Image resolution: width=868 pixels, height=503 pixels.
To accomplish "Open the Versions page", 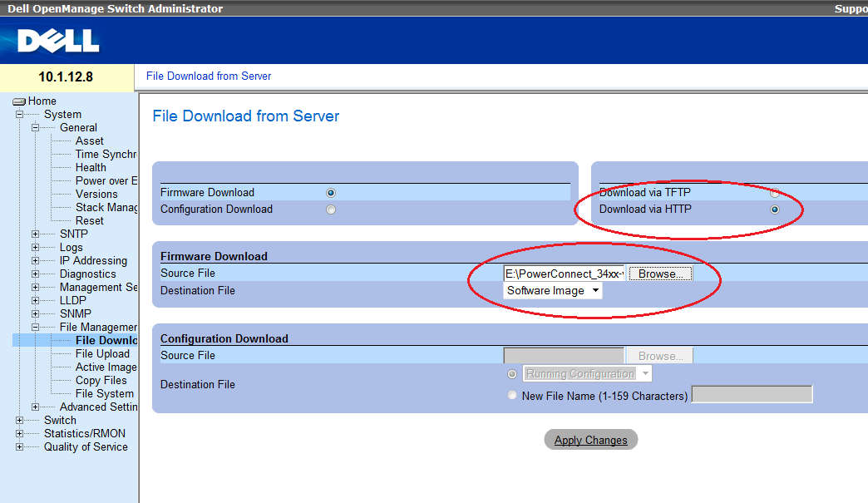I will [96, 195].
